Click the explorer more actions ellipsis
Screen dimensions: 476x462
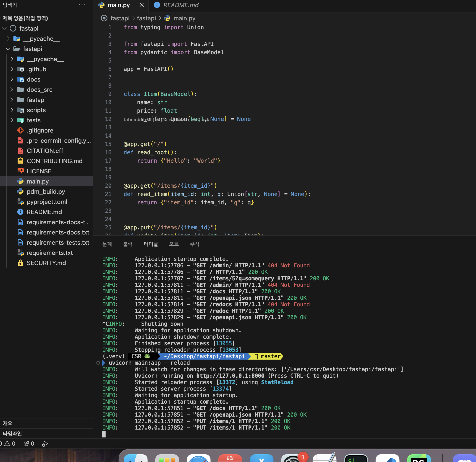pos(82,5)
